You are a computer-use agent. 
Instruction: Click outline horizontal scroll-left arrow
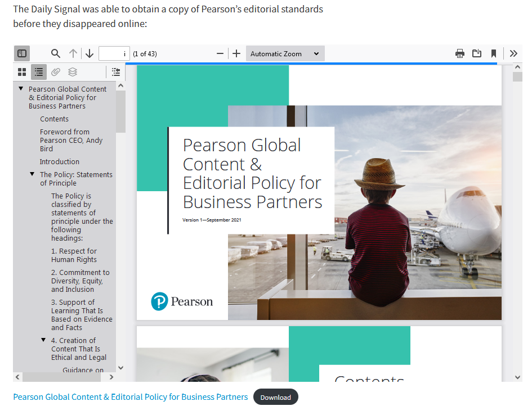(x=17, y=377)
